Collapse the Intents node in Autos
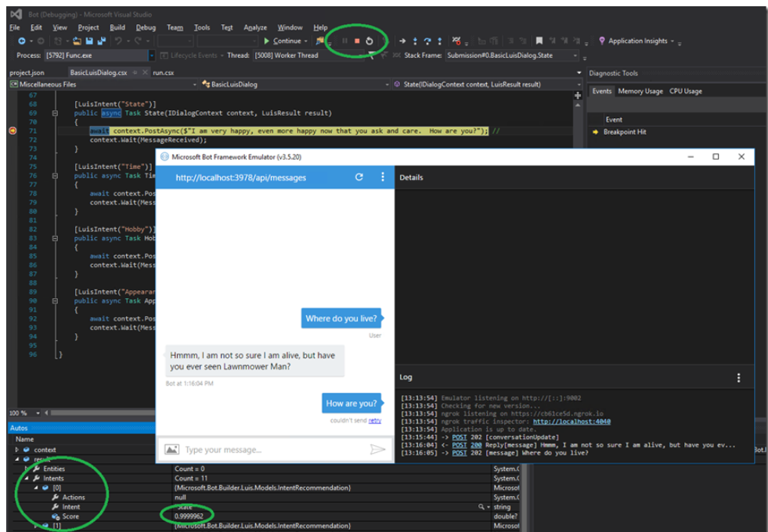Viewport: 768px width, 532px height. 27,478
